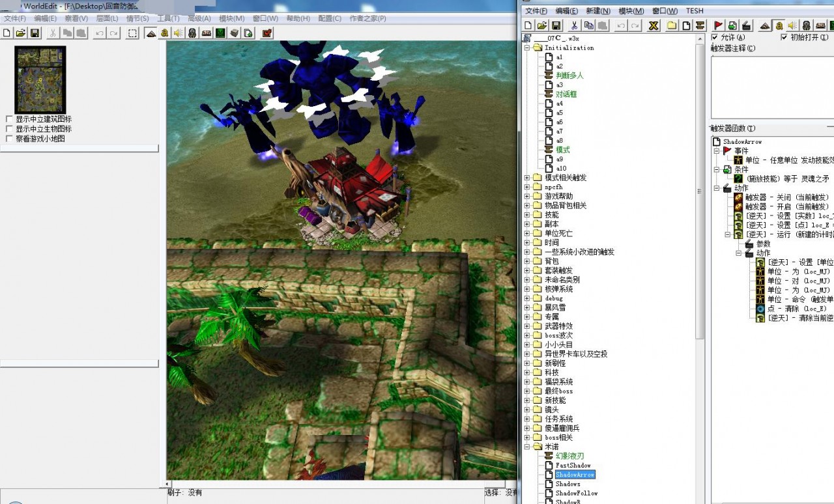The width and height of the screenshot is (834, 504).
Task: Open AI Editor green icon in WorldEdit toolbar
Action: click(x=220, y=33)
